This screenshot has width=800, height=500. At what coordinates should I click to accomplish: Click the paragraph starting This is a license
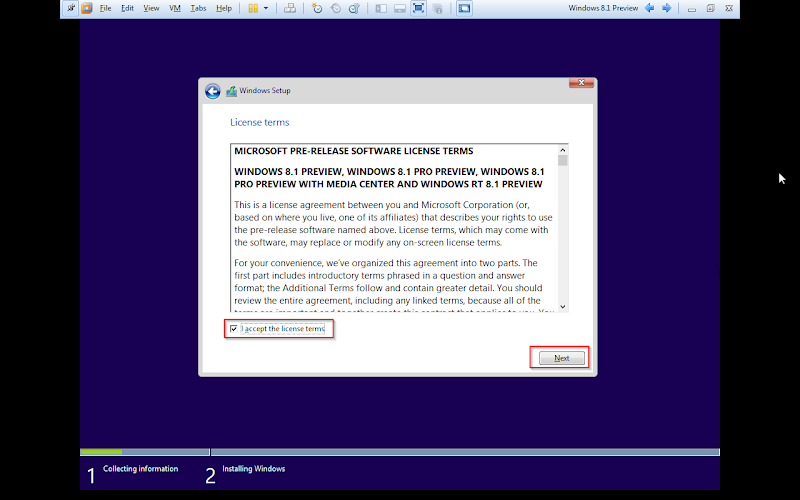coord(393,223)
